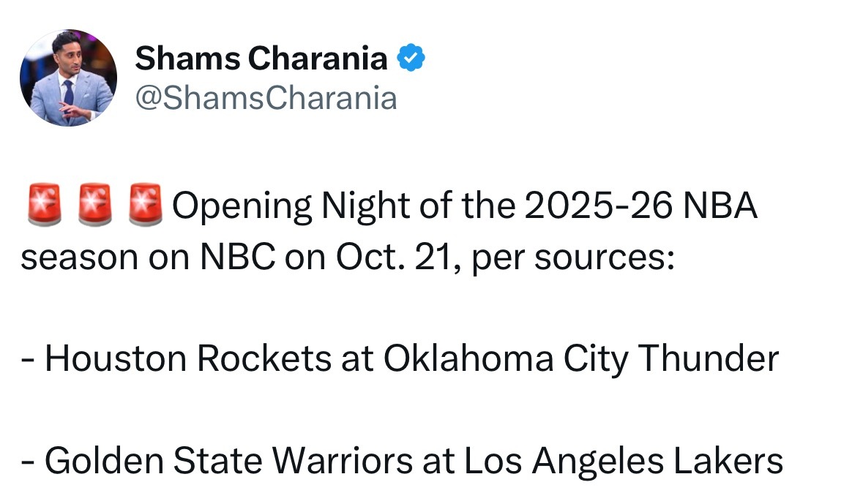
Task: Click the NBC network mention
Action: (x=237, y=257)
